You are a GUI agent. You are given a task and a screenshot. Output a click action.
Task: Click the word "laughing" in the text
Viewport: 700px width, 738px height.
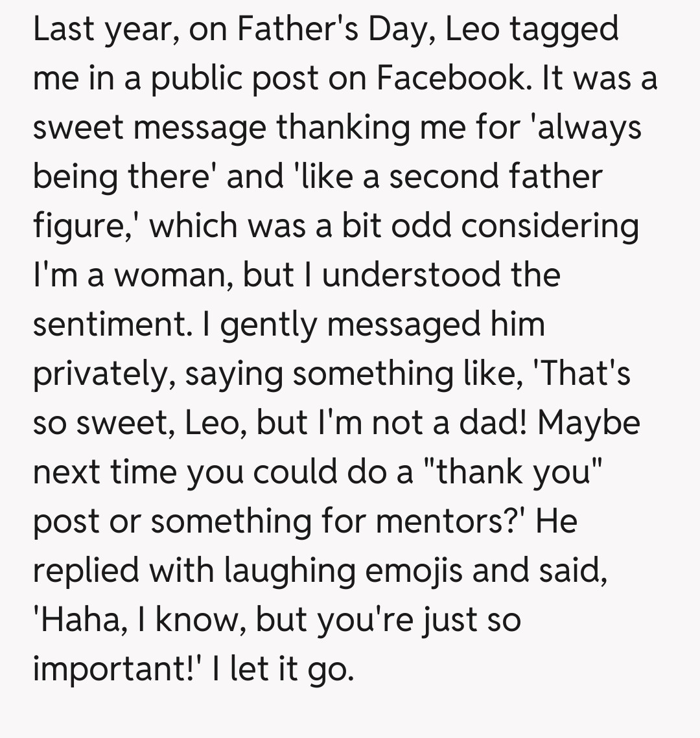[290, 570]
